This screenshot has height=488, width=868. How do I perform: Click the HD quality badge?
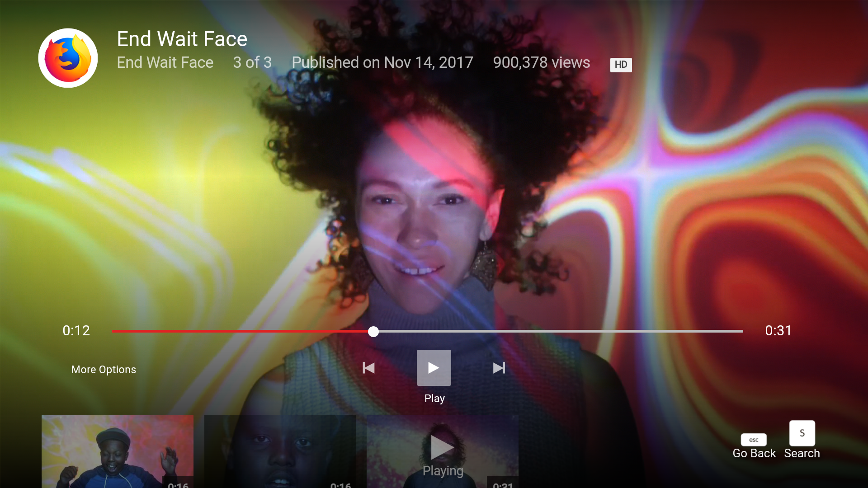coord(621,65)
